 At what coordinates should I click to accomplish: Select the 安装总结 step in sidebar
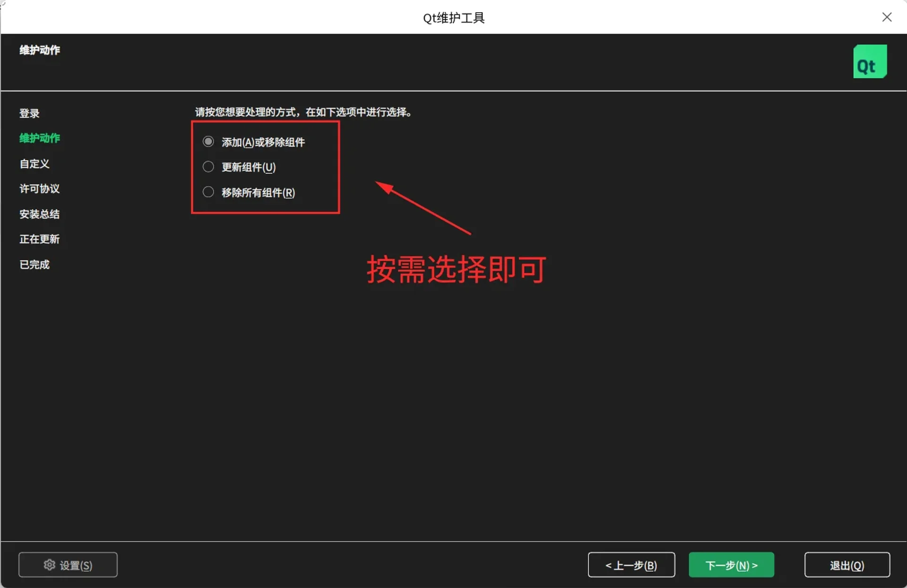pyautogui.click(x=40, y=214)
